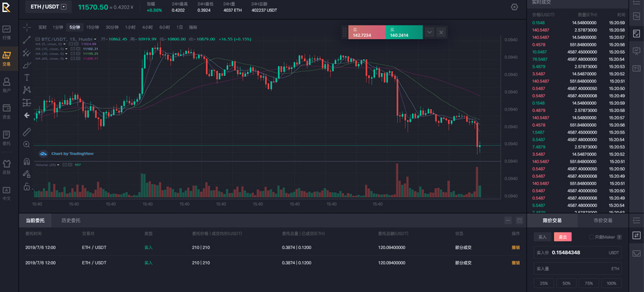Open the 委托 orders section in sidebar
Viewport: 644px width, 292px height.
coord(7,138)
